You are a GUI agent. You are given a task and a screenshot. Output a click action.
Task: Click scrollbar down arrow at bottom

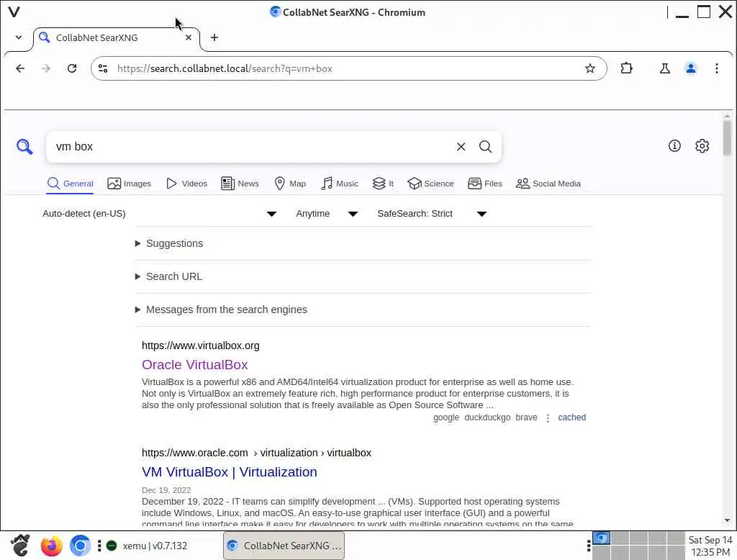click(727, 520)
